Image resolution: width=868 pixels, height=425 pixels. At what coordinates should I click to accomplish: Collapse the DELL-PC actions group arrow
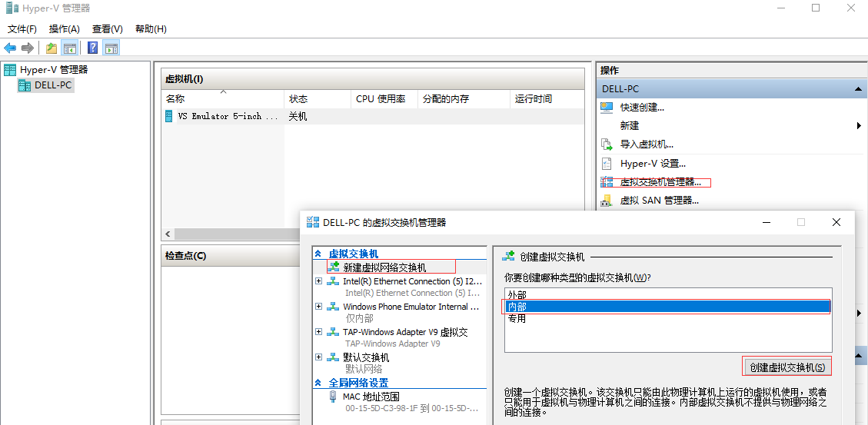click(x=857, y=89)
